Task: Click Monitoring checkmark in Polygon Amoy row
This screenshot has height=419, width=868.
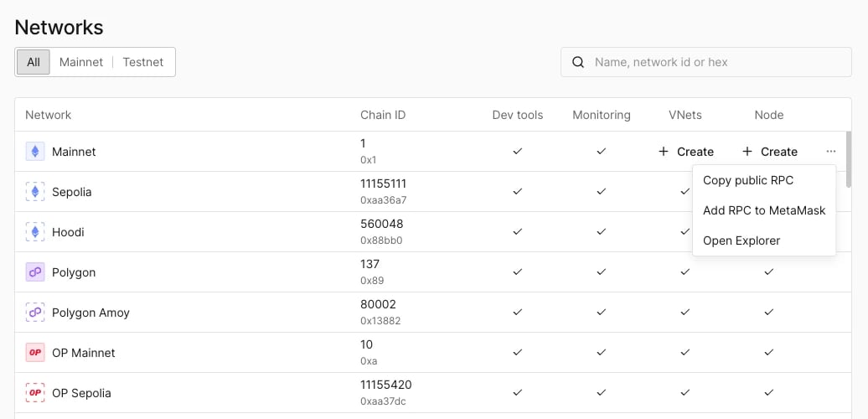Action: (602, 313)
